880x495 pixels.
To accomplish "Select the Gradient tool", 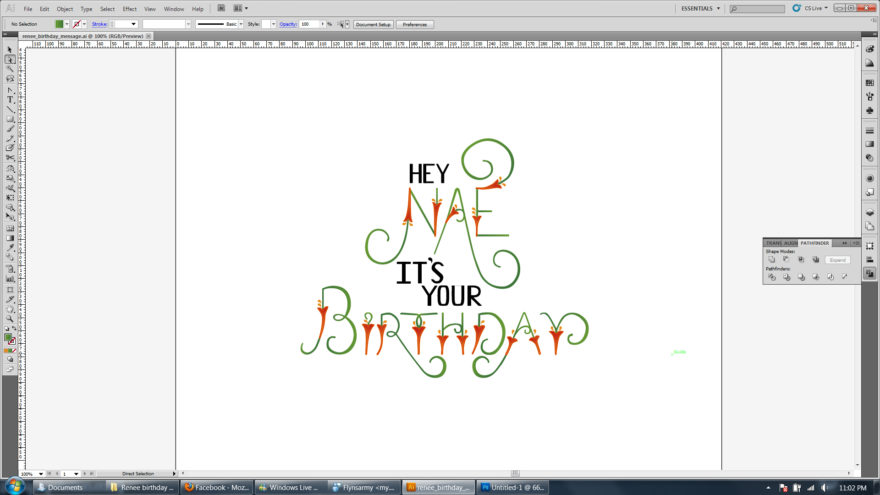I will click(10, 238).
